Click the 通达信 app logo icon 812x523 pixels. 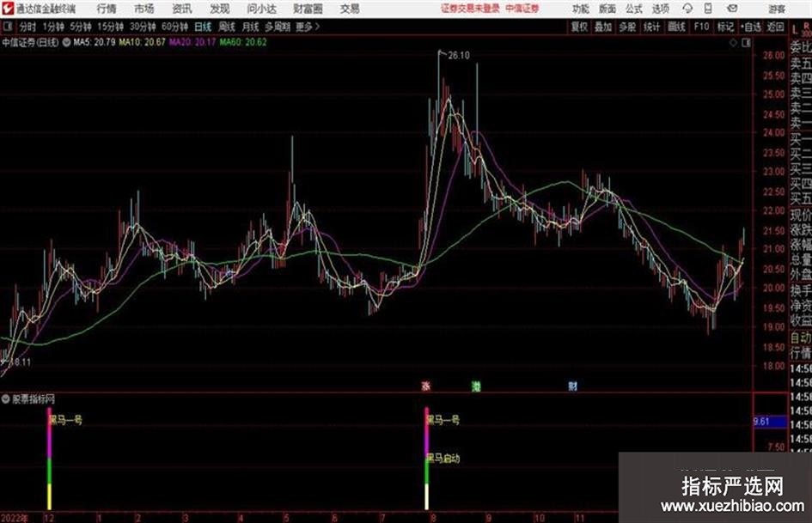coord(8,9)
